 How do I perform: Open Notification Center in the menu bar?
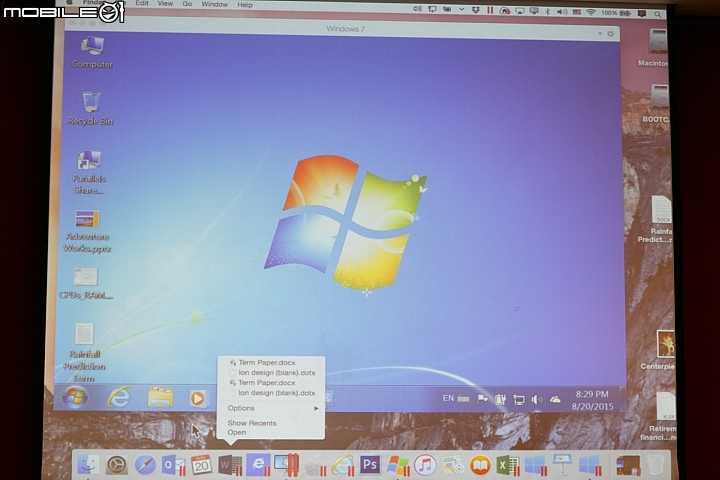(642, 14)
